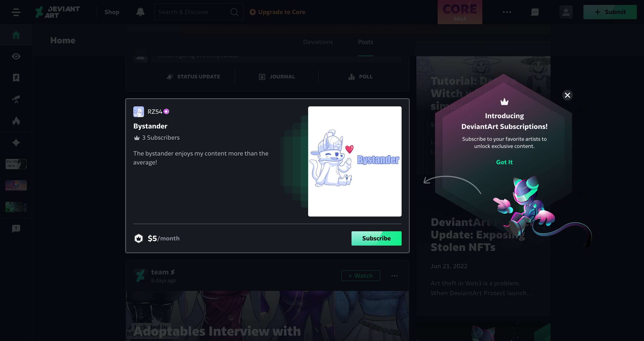Open the Core Sale banner
Screen dimensions: 644x341
click(x=460, y=12)
